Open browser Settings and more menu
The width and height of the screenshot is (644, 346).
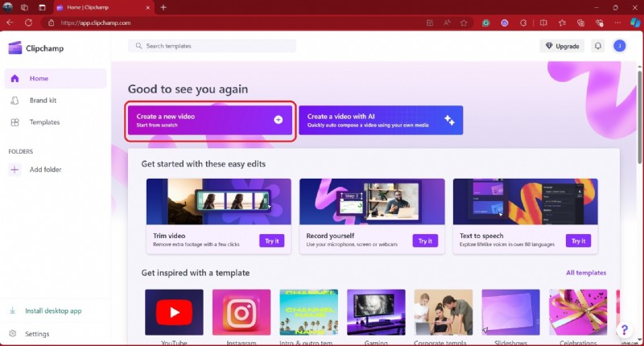pos(617,23)
